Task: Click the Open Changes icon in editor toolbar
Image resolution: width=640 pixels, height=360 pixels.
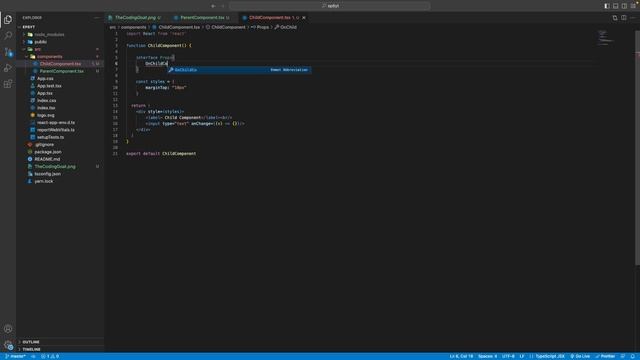Action: [x=615, y=18]
